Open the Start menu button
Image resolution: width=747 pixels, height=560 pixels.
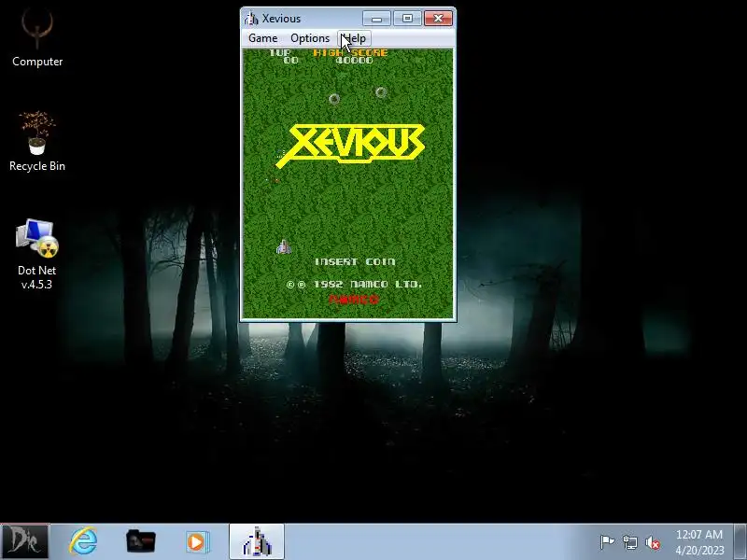pos(24,541)
